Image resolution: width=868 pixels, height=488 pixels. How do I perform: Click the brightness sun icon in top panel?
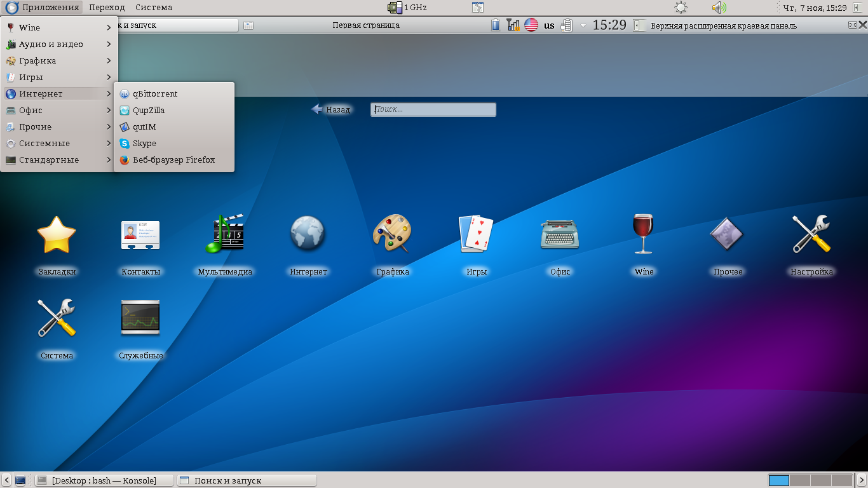point(681,8)
